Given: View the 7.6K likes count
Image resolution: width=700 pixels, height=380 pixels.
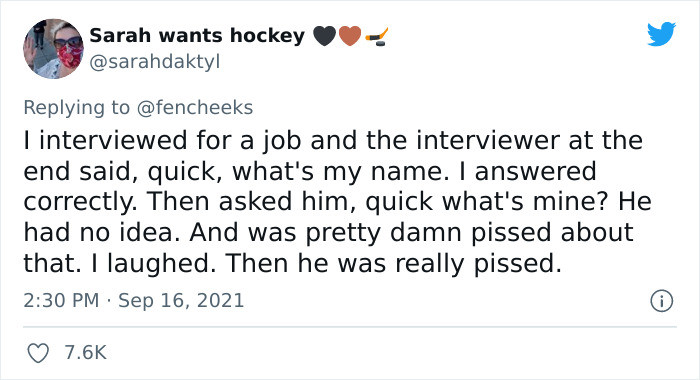Looking at the screenshot, I should [86, 353].
